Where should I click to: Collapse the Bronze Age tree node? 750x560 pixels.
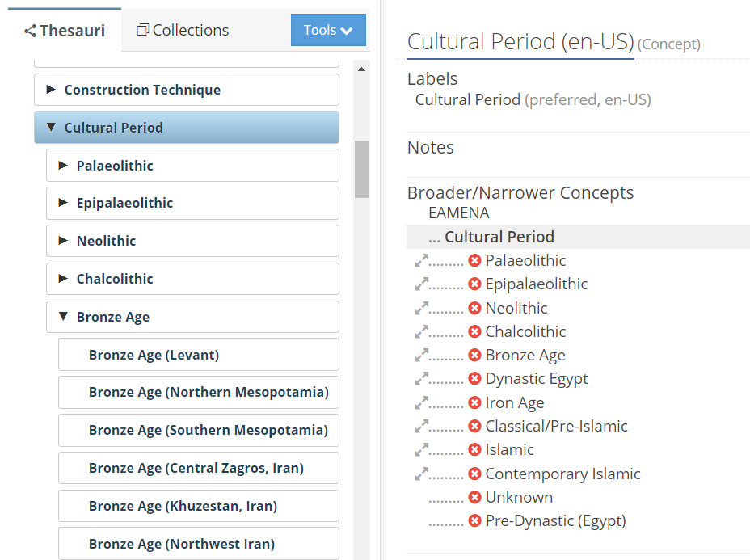tap(63, 317)
